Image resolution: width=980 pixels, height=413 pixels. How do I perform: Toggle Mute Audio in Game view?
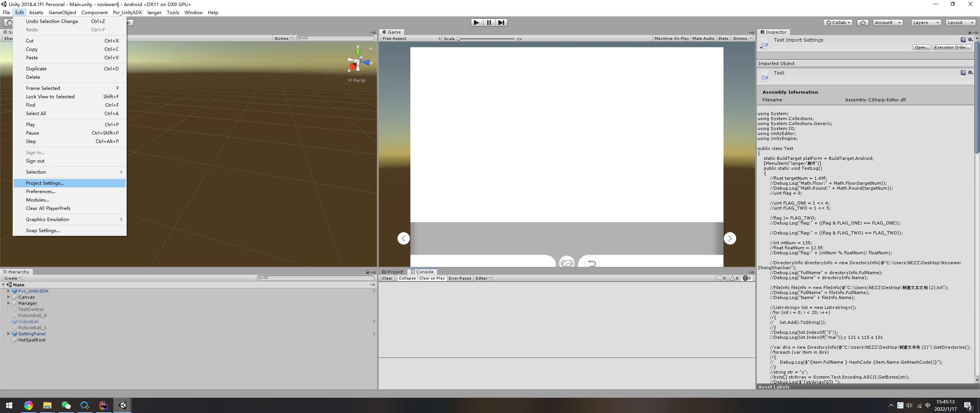pos(703,38)
